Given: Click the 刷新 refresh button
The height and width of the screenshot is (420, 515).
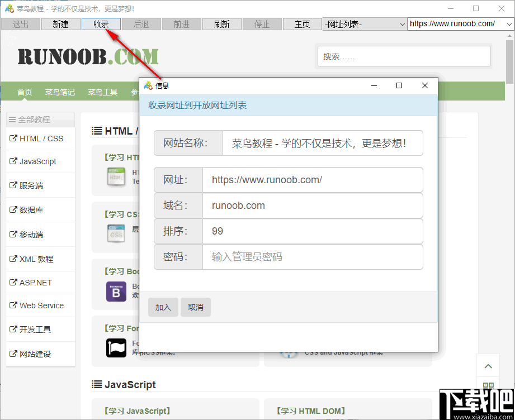Looking at the screenshot, I should [221, 24].
